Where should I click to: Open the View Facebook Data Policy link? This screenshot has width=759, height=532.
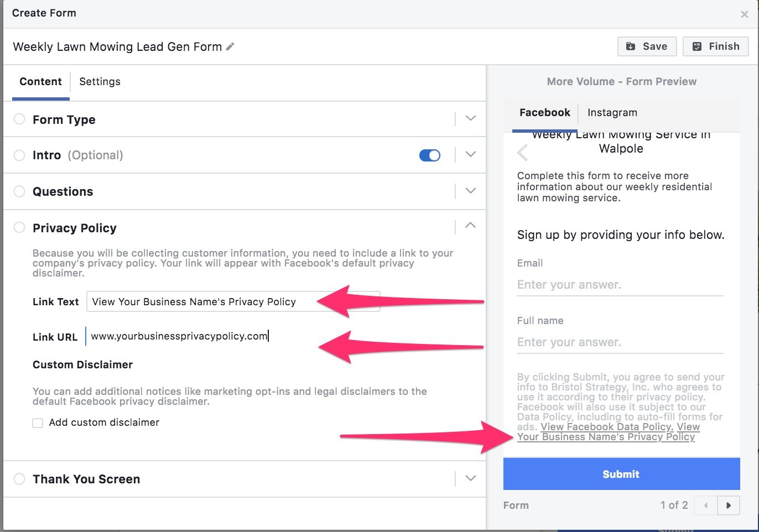pos(606,426)
